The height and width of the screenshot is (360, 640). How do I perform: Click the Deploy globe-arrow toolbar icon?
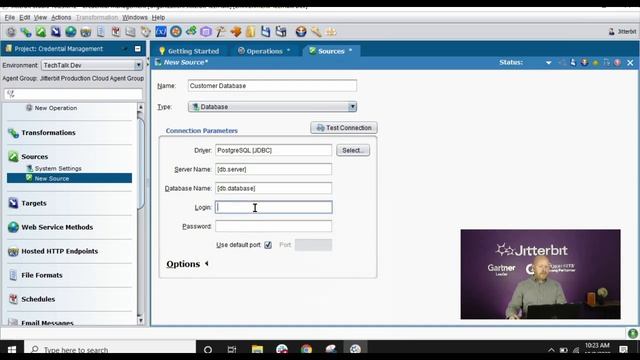tap(301, 31)
